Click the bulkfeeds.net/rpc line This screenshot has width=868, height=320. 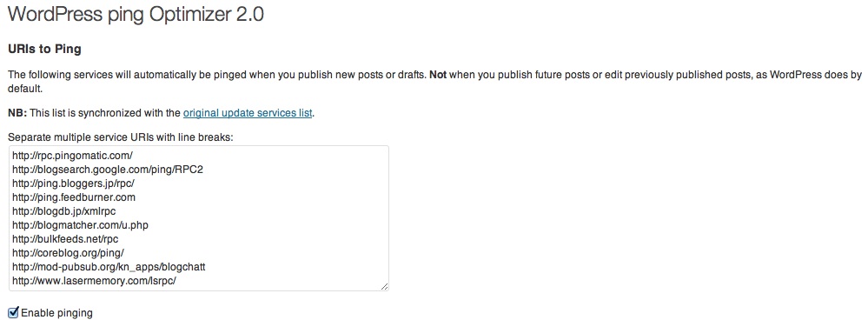coord(65,239)
